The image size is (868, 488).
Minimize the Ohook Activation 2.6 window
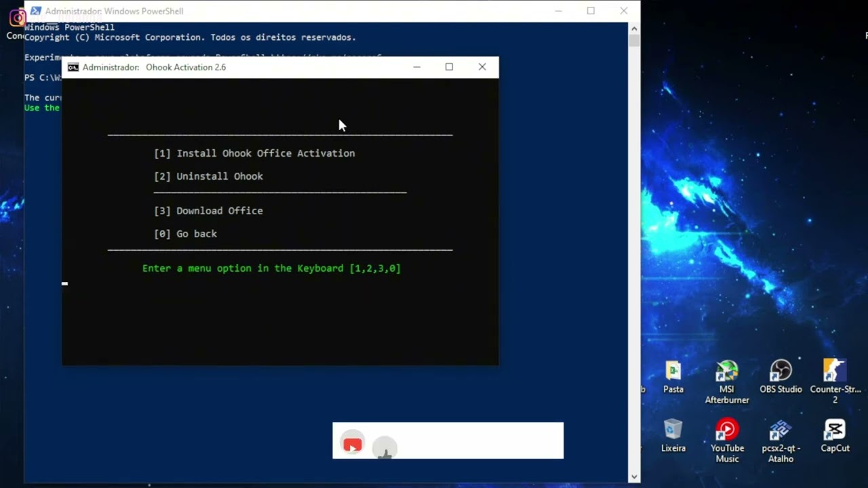click(x=417, y=67)
